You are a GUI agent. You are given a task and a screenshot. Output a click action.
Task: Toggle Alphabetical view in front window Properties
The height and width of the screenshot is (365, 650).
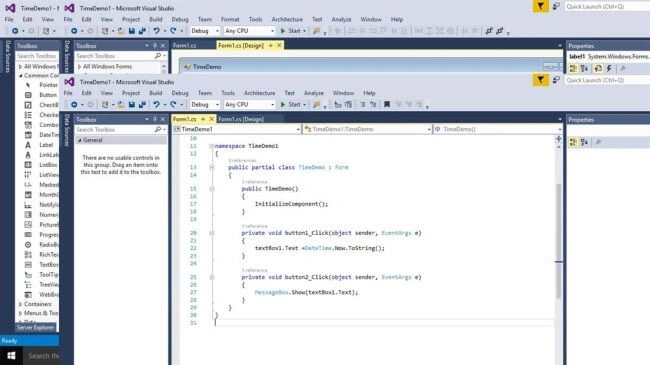tap(585, 142)
